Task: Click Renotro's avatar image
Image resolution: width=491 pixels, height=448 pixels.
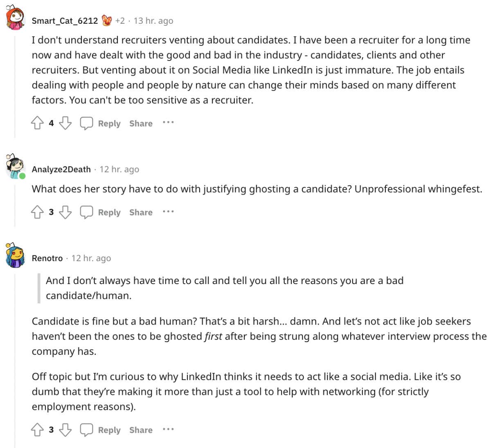Action: [16, 255]
